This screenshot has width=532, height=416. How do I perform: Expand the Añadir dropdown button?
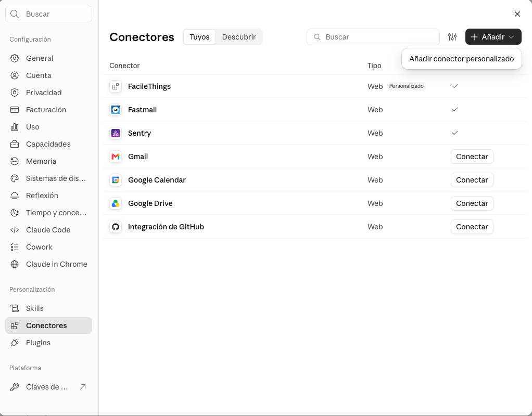point(493,37)
